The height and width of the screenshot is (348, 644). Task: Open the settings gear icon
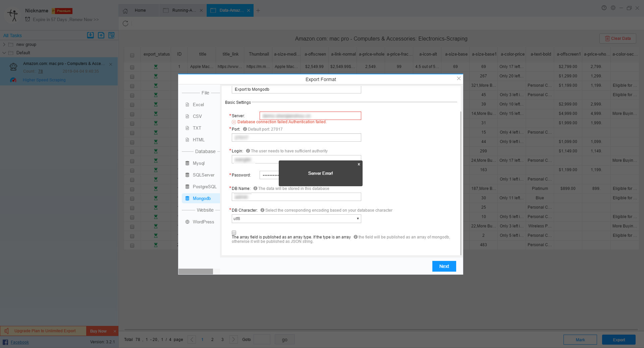tap(613, 8)
